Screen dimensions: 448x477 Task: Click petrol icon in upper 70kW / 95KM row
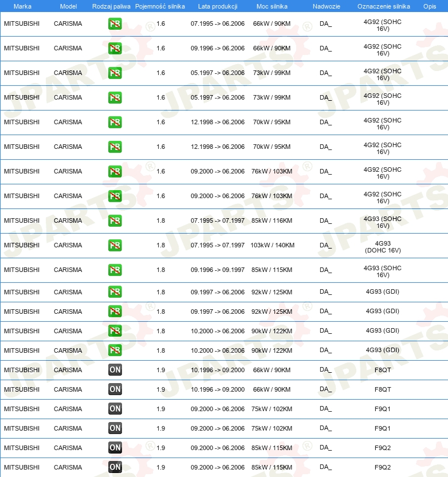pyautogui.click(x=115, y=123)
